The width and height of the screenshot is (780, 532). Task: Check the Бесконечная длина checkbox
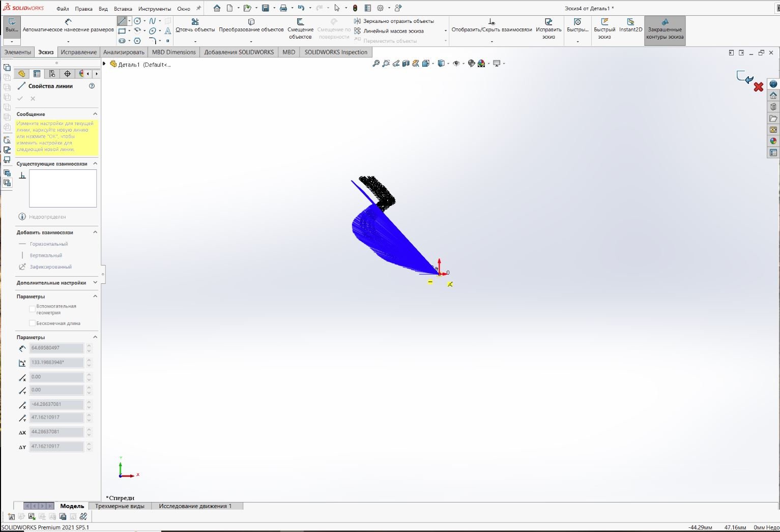coord(33,323)
